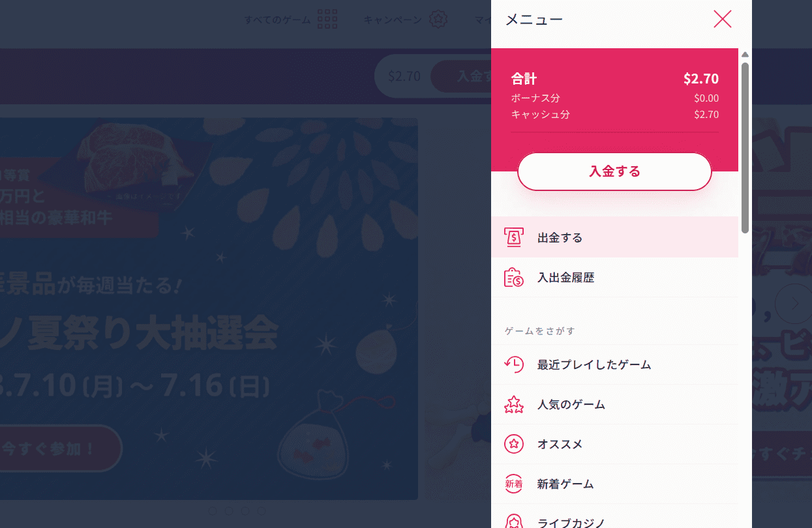Click the キャンペーン gear icon in header
The width and height of the screenshot is (812, 528).
(438, 20)
